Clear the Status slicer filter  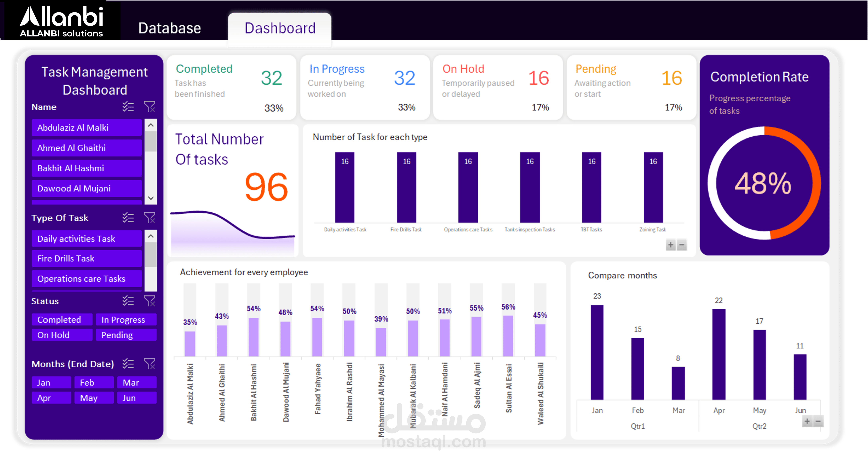150,301
